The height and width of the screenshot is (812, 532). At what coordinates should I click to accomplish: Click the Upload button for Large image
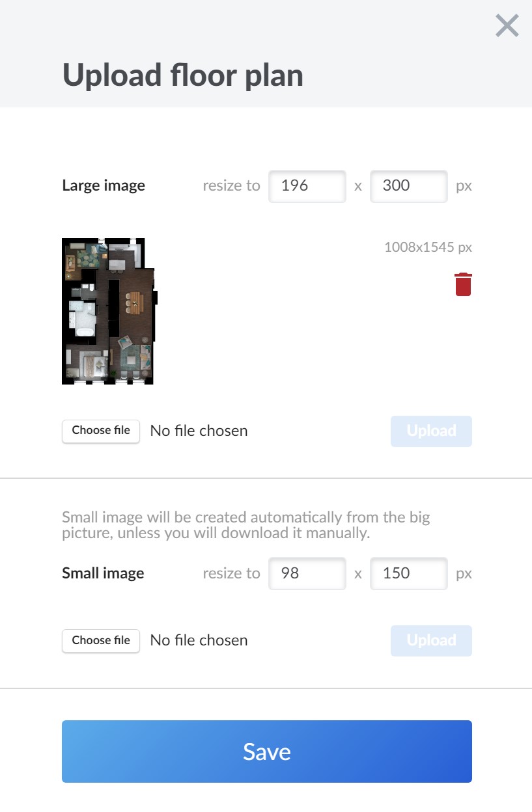point(431,431)
